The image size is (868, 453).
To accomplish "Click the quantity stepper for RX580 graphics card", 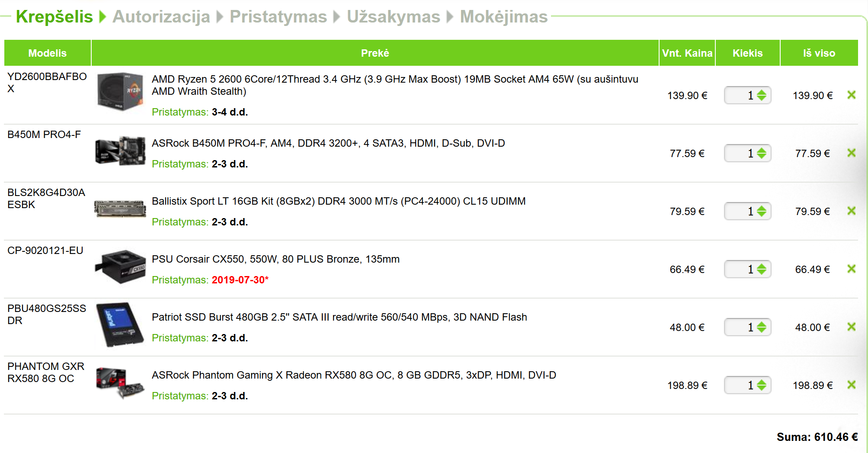I will coord(762,385).
